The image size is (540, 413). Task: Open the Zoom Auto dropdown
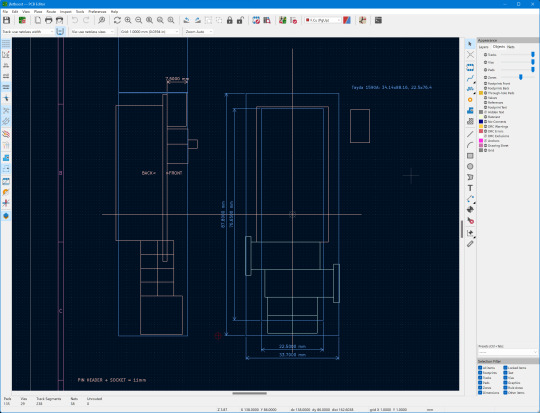199,31
